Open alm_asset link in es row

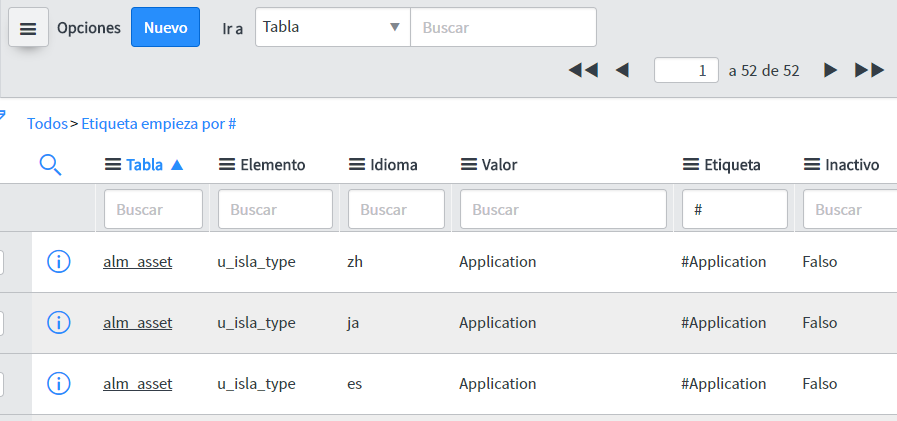tap(137, 383)
